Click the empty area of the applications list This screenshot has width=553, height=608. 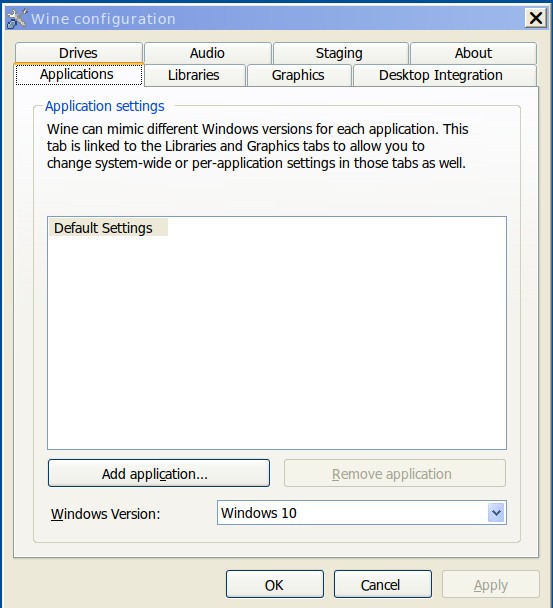point(277,343)
